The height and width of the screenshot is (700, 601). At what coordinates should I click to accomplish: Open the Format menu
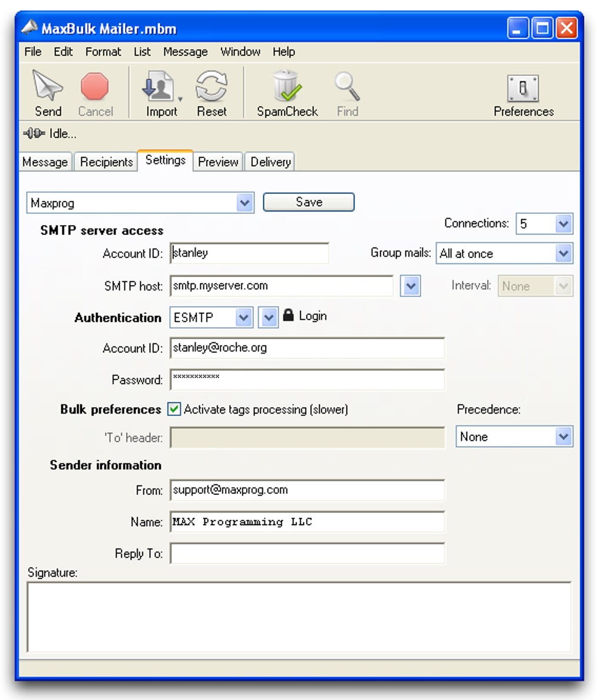(x=103, y=52)
